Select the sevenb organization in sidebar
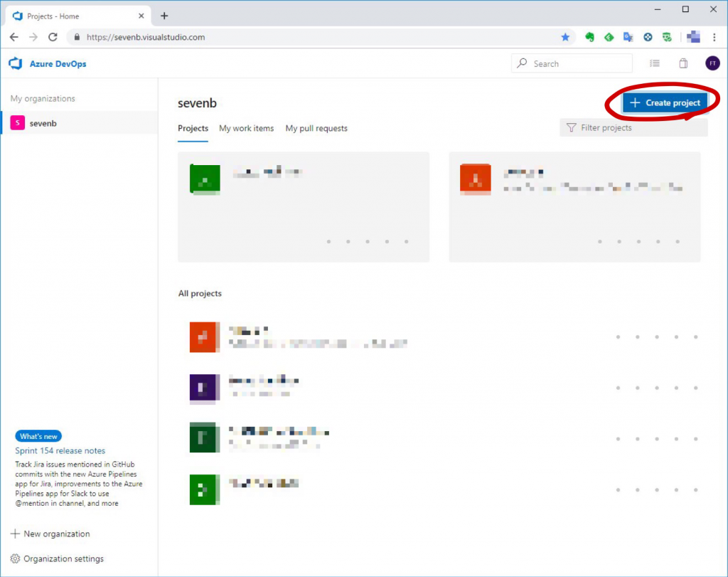 pyautogui.click(x=80, y=122)
